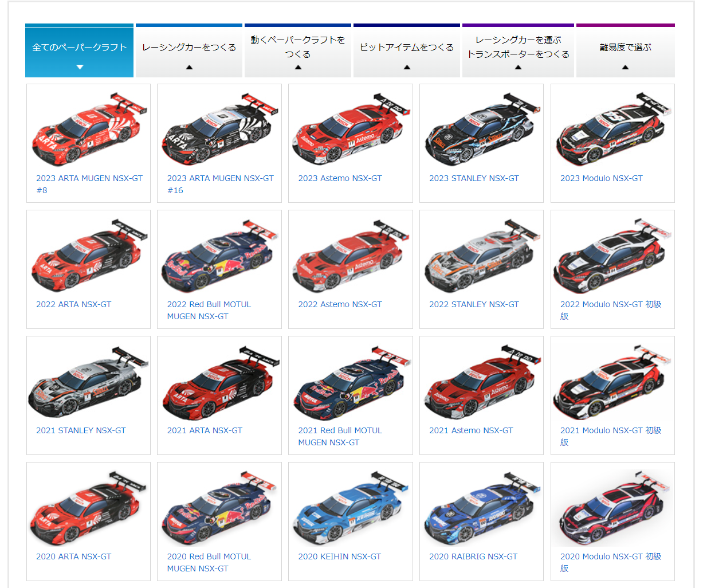Open the 2022 ARTA NSX-GT car image
The height and width of the screenshot is (588, 703).
(88, 254)
